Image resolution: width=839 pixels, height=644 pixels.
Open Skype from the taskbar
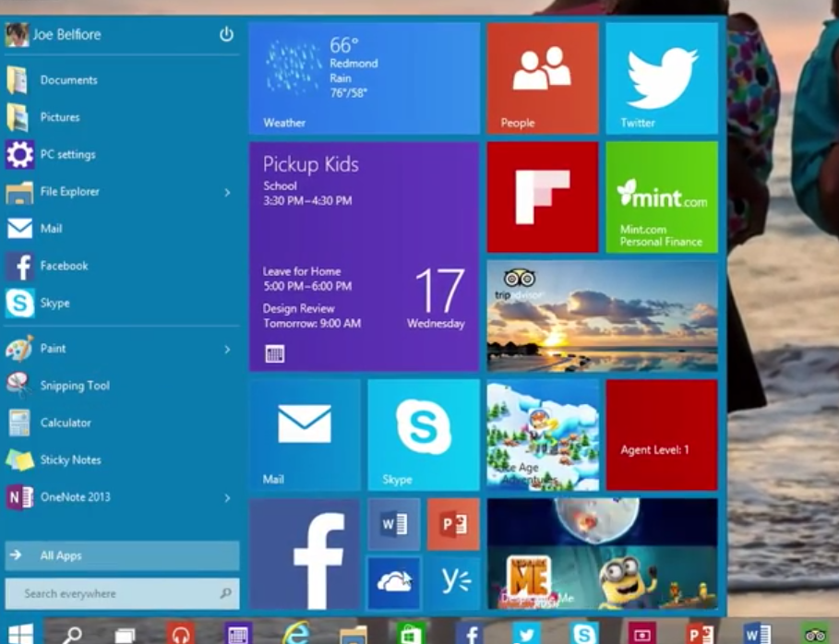[584, 635]
